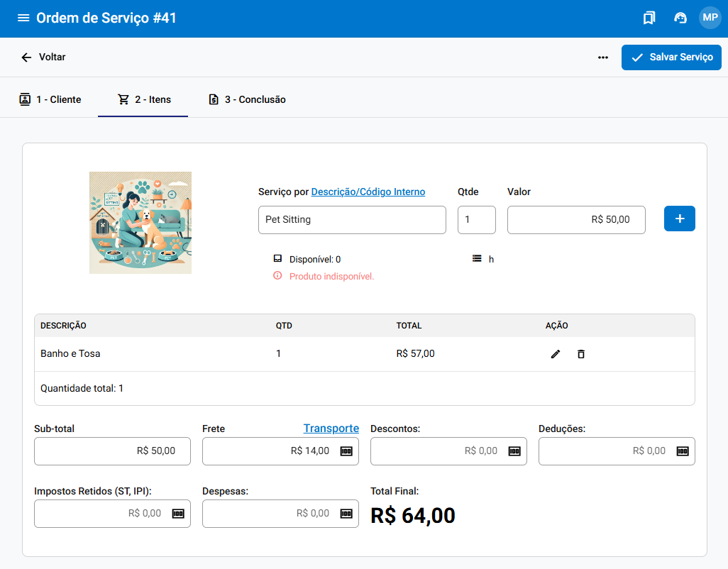Click the calculator icon in Frete field
This screenshot has width=728, height=569.
click(x=346, y=451)
